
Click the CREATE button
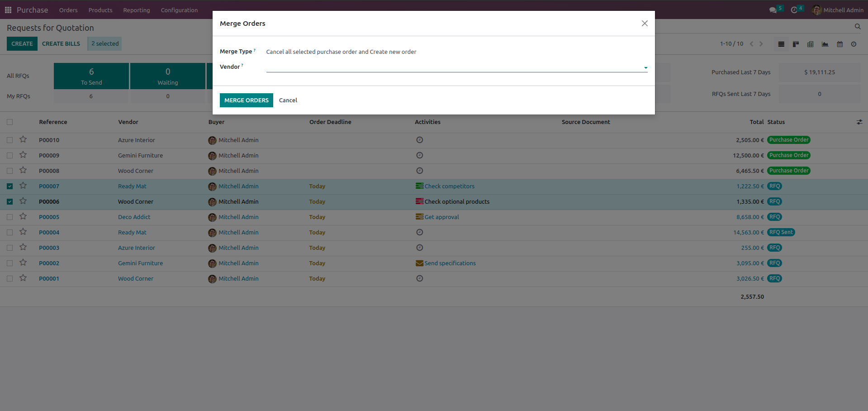(22, 43)
